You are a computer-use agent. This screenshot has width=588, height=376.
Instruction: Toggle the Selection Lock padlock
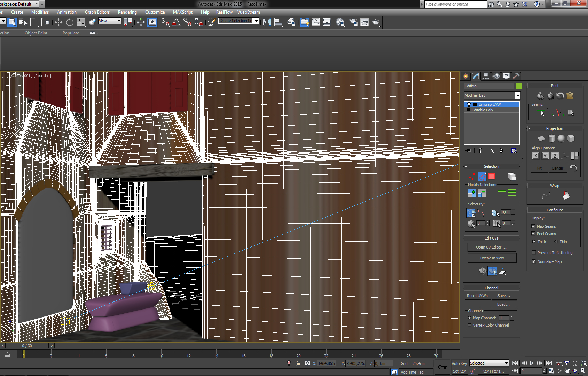(x=298, y=363)
